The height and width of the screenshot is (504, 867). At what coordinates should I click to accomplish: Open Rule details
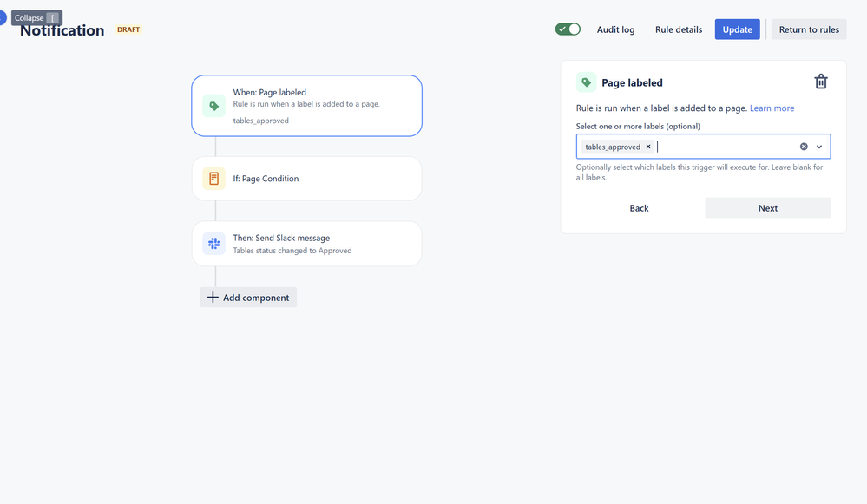[679, 29]
